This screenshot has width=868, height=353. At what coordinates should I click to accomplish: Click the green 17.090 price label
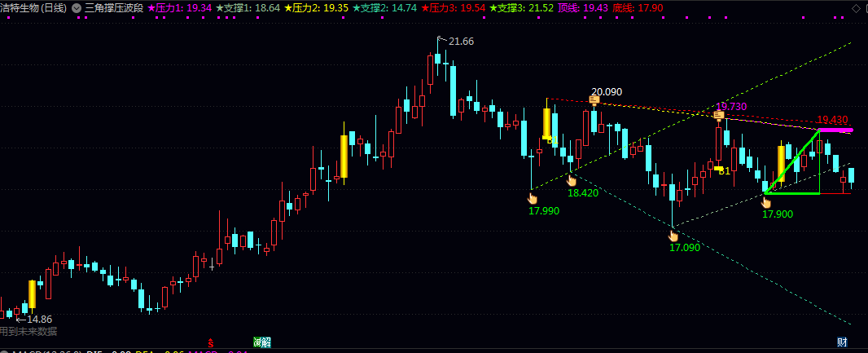(x=685, y=248)
